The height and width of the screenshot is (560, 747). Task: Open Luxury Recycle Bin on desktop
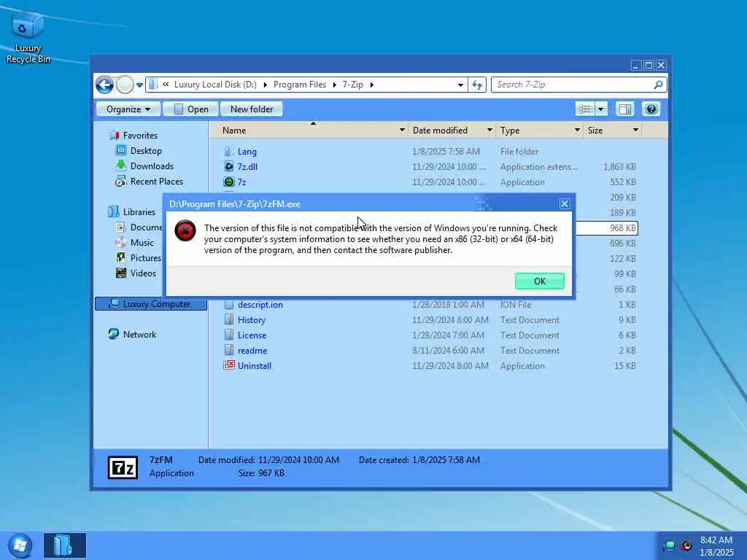pos(28,37)
